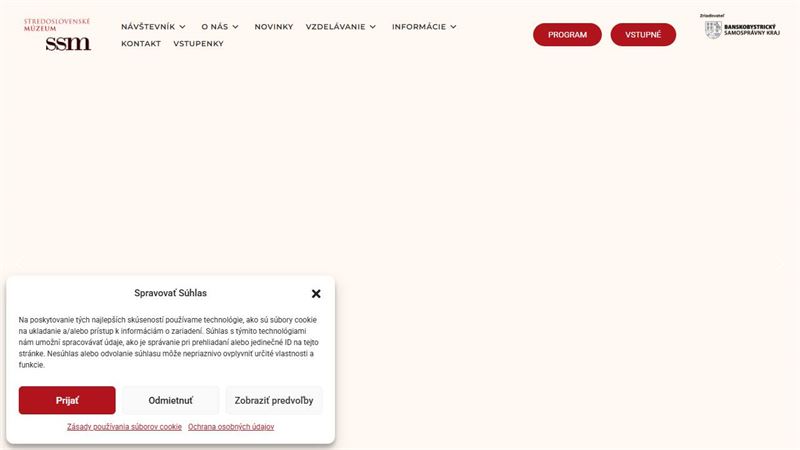Open the Ochrana osobných údajov link
Viewport: 800px width, 450px height.
click(231, 427)
